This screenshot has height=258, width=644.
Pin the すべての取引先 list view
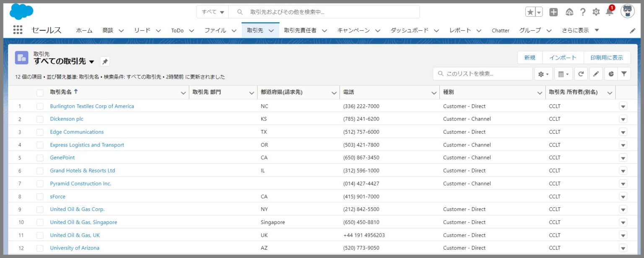click(105, 61)
